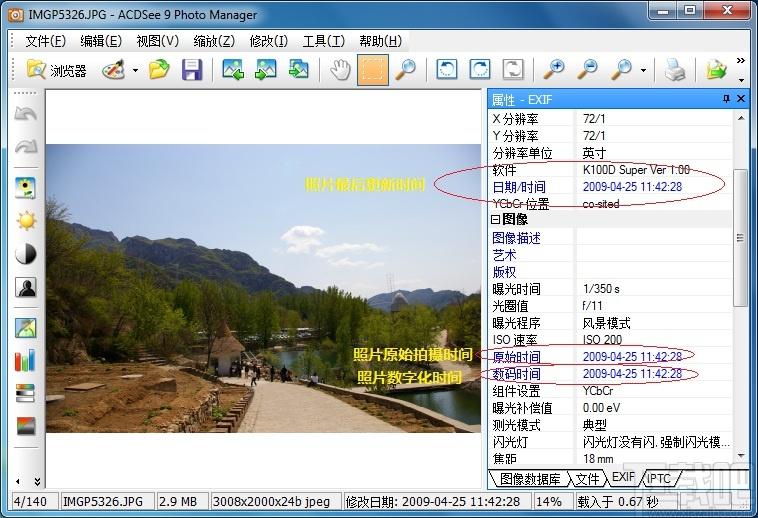
Task: Expand side toolbar double chevron
Action: [x=37, y=482]
